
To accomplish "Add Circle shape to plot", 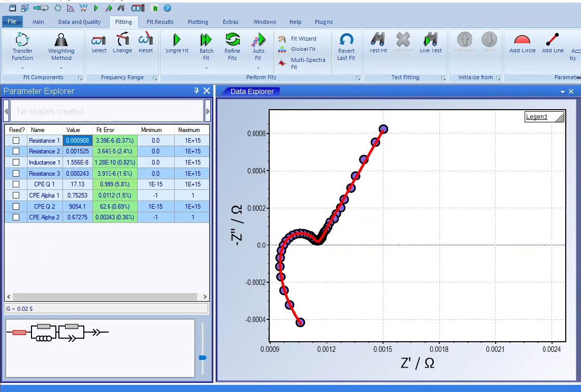I will [x=522, y=43].
